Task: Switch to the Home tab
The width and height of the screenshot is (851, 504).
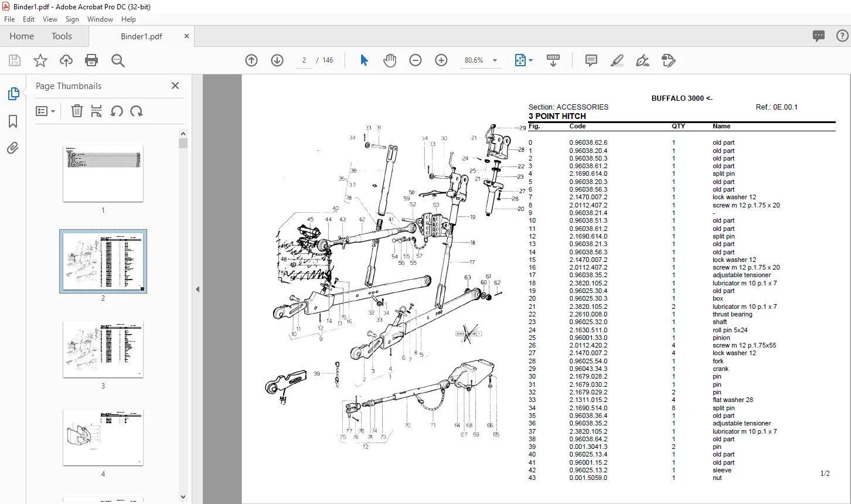Action: coord(22,36)
